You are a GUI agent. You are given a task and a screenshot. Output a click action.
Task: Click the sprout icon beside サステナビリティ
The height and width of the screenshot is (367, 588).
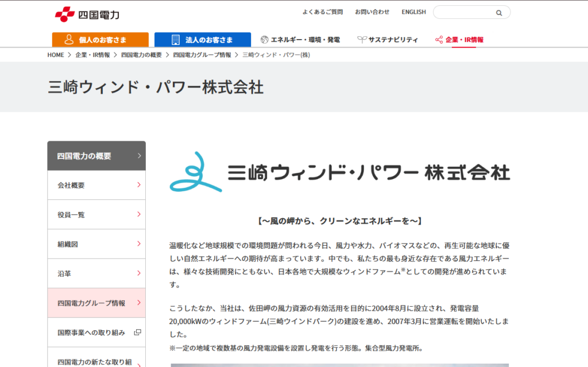[x=362, y=40]
